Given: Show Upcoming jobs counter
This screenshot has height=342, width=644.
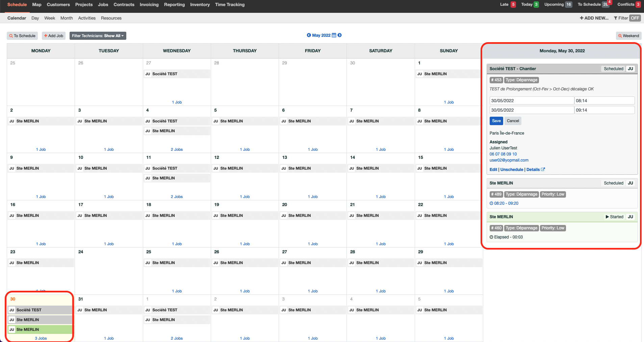Looking at the screenshot, I should click(558, 4).
